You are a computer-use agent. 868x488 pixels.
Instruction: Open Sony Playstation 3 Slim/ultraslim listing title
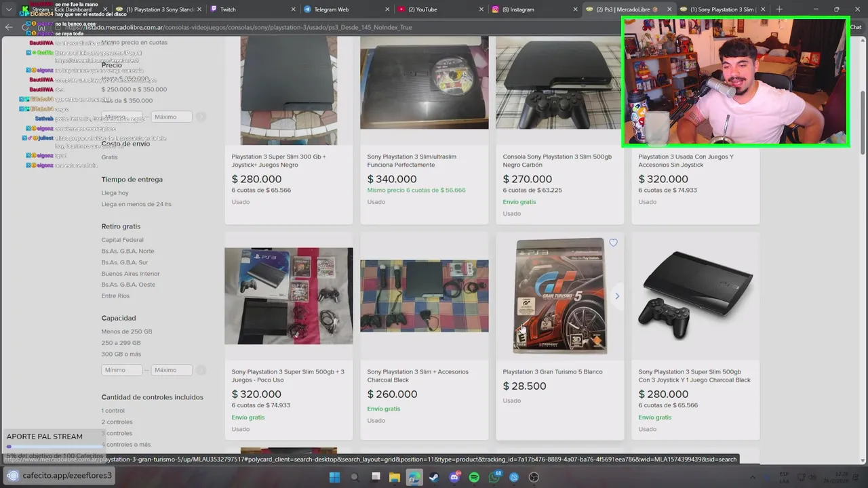(x=412, y=161)
